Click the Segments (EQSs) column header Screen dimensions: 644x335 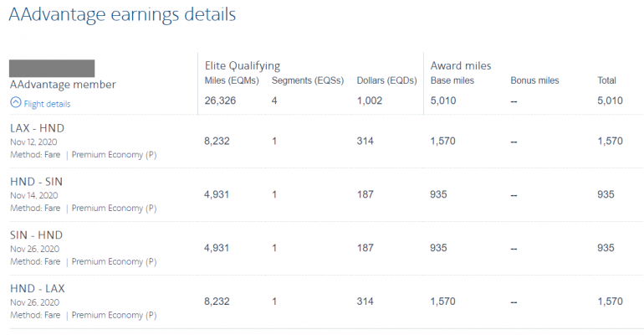click(x=306, y=81)
